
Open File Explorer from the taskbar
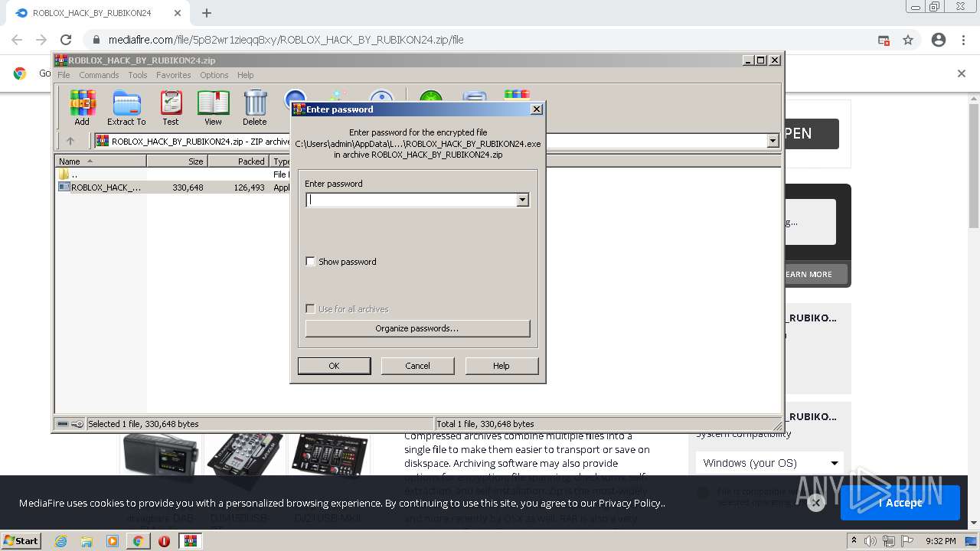(87, 541)
